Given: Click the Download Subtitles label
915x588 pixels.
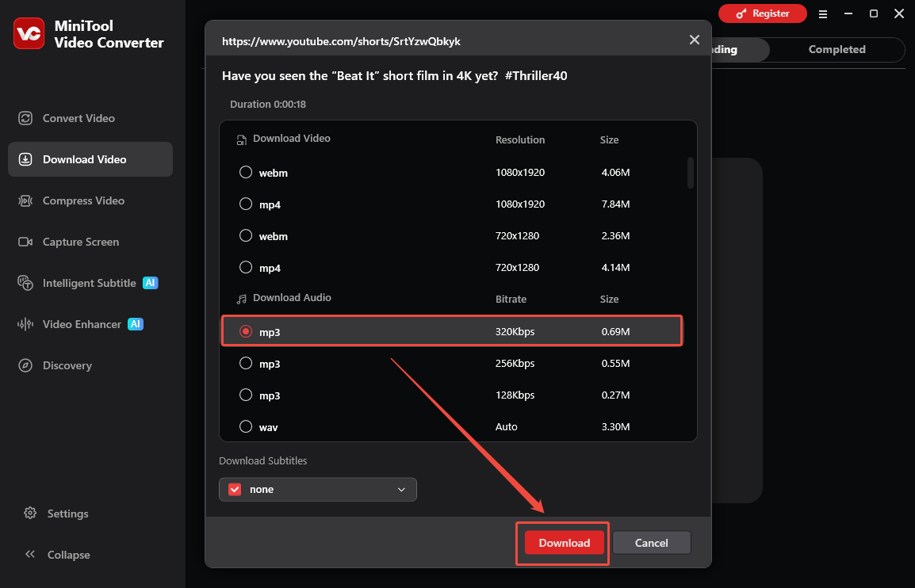Looking at the screenshot, I should click(x=262, y=461).
